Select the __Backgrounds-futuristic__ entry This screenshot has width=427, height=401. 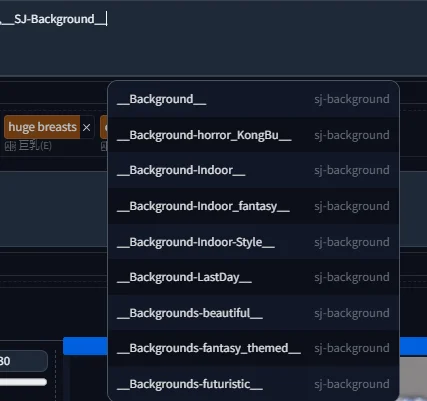click(x=253, y=384)
